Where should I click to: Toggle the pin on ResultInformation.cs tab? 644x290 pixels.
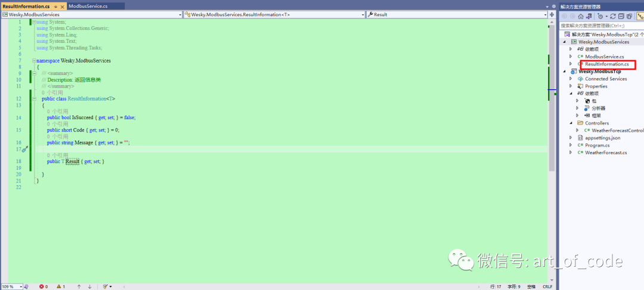(x=55, y=7)
